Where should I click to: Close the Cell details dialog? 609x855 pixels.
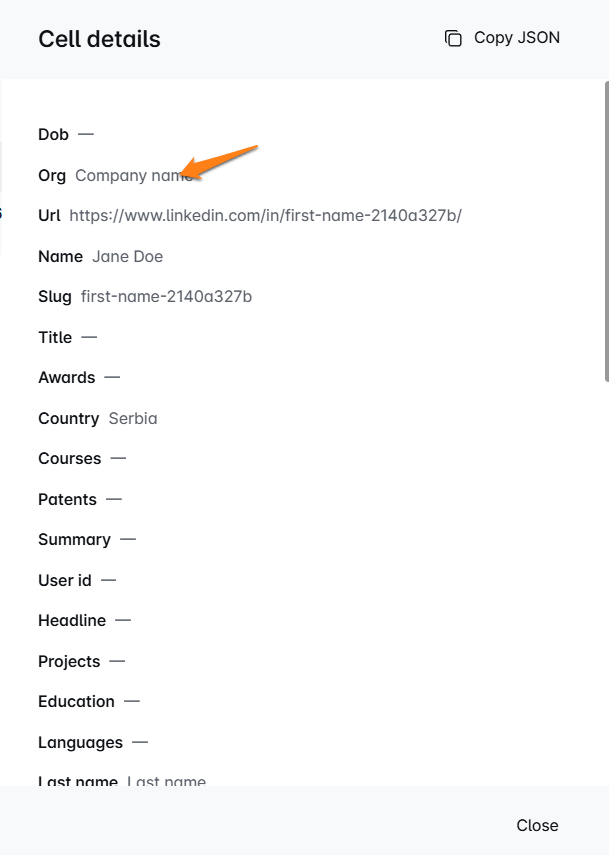[x=537, y=825]
